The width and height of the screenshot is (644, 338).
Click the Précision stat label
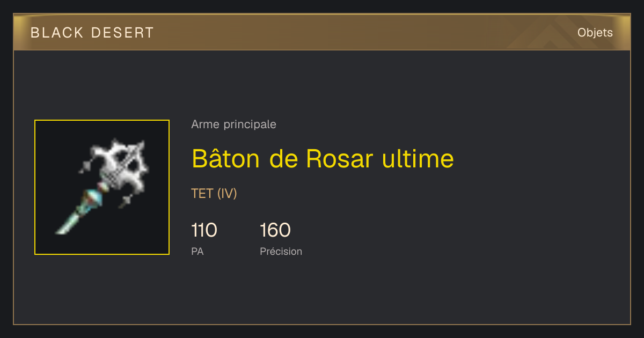(x=281, y=251)
